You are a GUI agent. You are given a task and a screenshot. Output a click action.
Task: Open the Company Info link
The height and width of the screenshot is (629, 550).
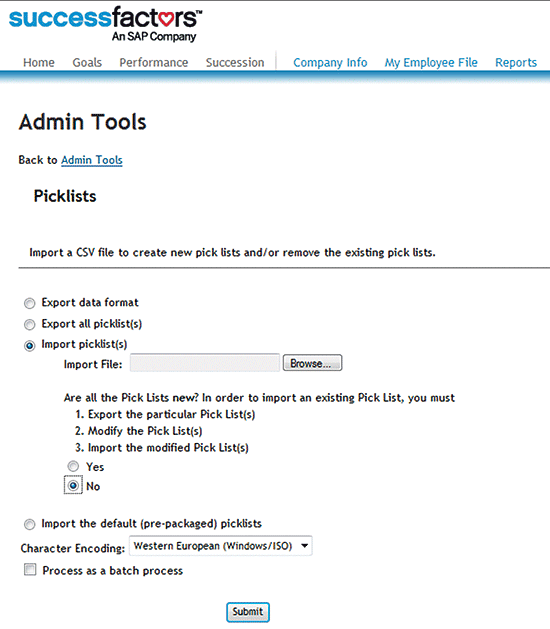coord(330,63)
